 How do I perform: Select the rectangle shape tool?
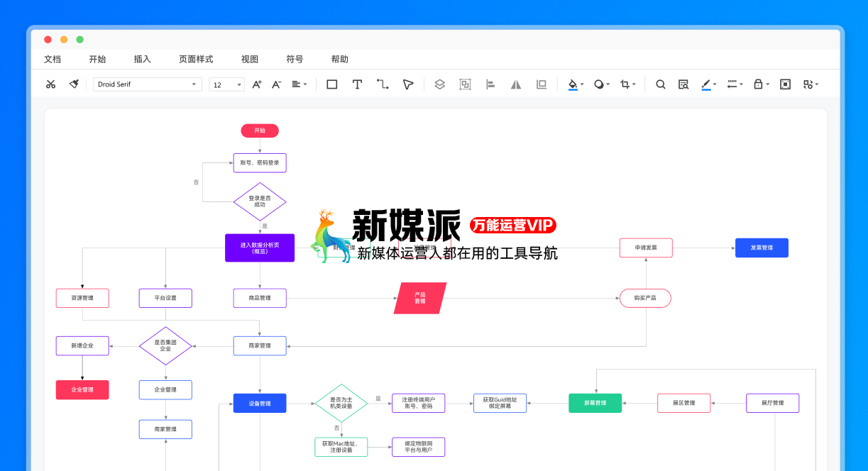331,84
